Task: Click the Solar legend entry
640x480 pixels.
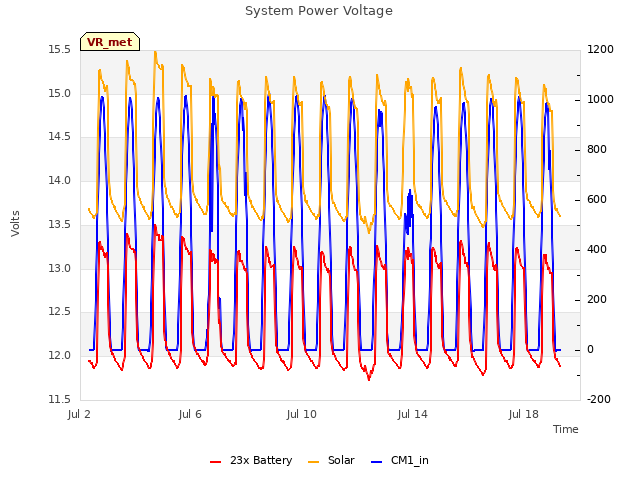Action: (331, 460)
